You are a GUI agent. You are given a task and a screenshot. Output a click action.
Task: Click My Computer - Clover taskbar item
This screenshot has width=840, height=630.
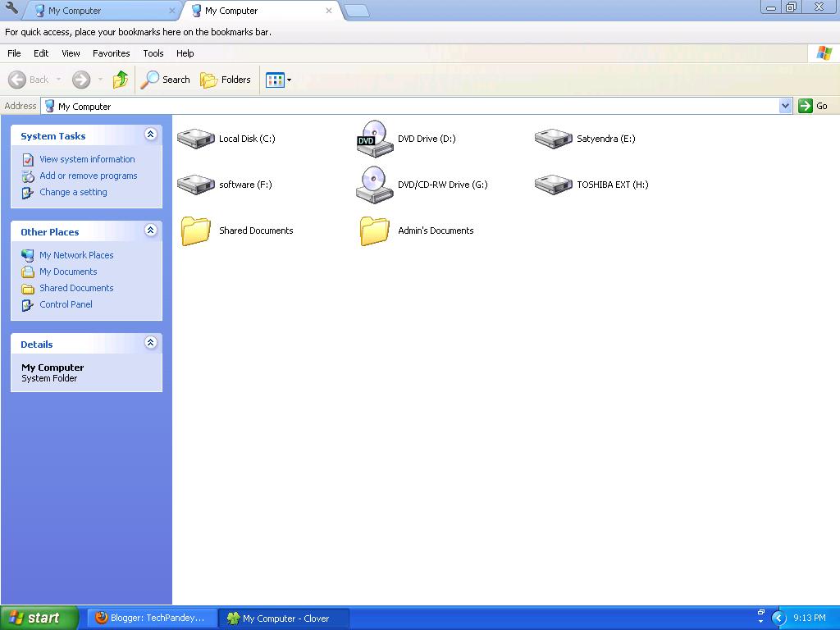pos(285,619)
